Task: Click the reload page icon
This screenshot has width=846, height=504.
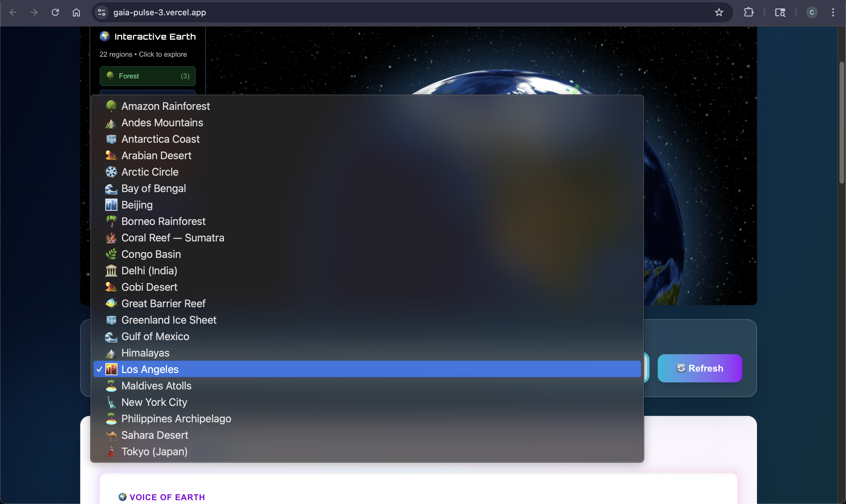Action: click(55, 13)
